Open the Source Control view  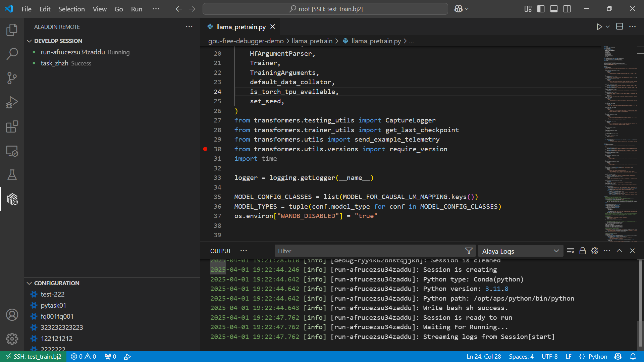click(x=12, y=78)
